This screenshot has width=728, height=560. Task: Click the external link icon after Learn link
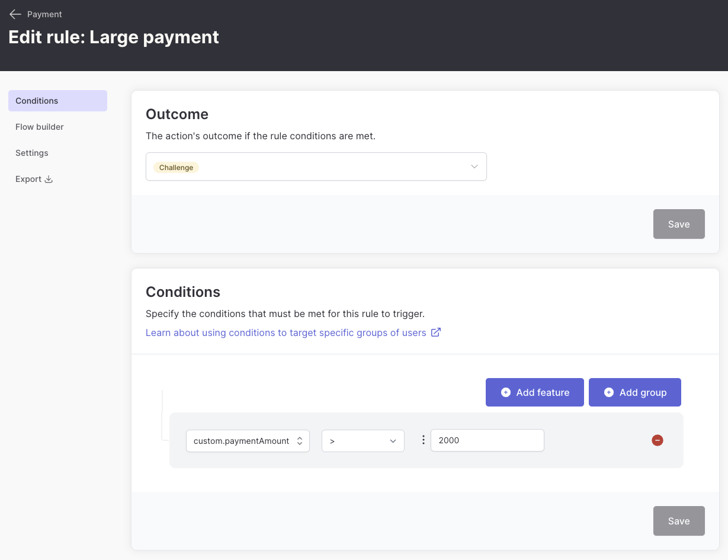(x=435, y=332)
